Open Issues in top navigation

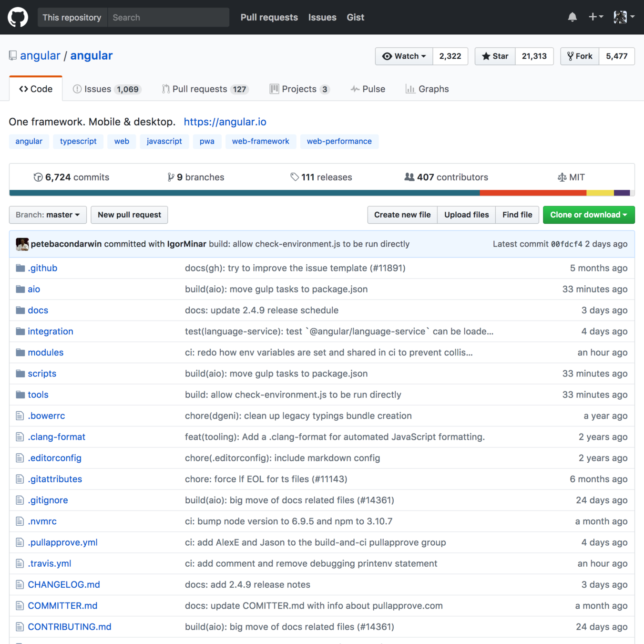(322, 17)
